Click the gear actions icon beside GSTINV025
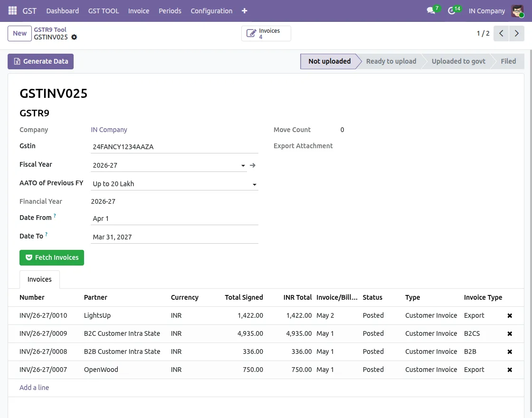Viewport: 532px width, 418px height. point(74,38)
